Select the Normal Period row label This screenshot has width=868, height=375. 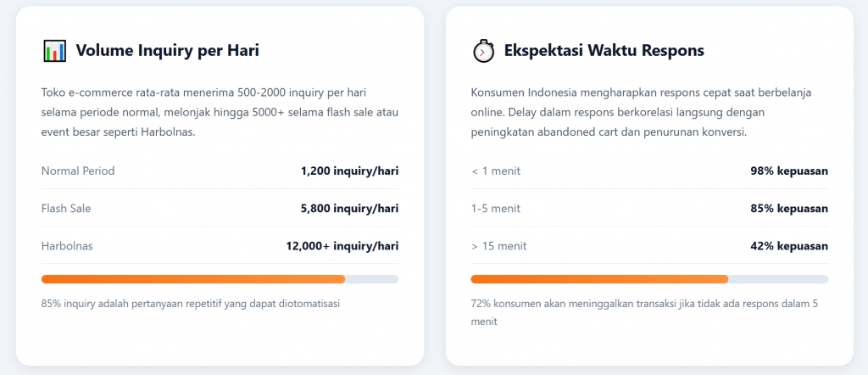78,171
